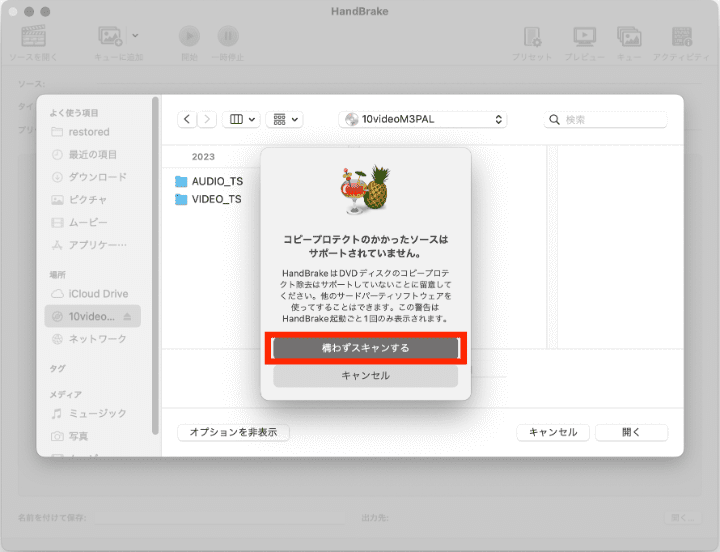Select the AUDIO_TS folder

pyautogui.click(x=209, y=181)
